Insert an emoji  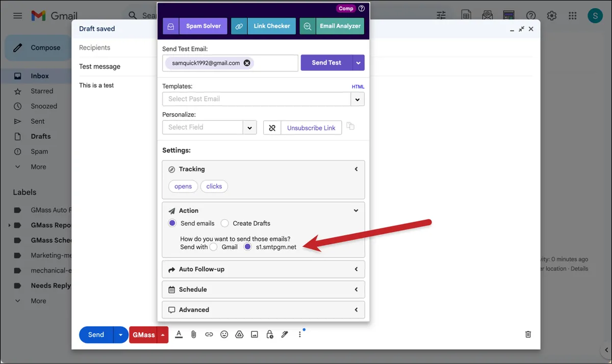[224, 334]
